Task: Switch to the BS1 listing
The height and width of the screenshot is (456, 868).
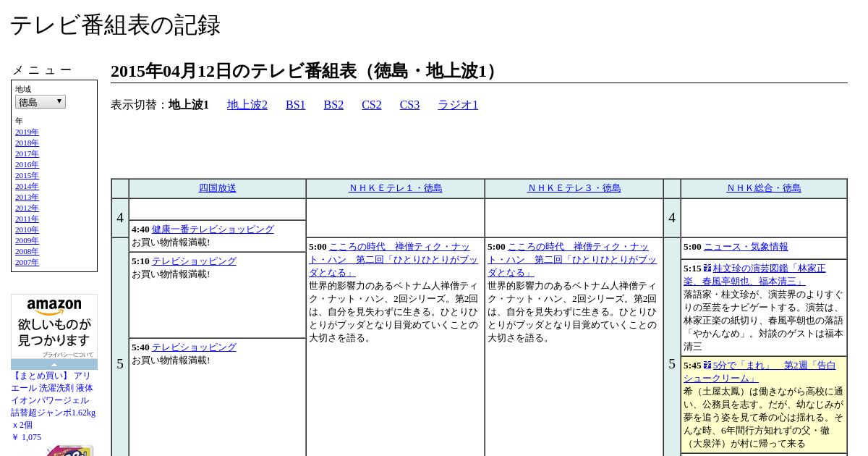Action: pyautogui.click(x=296, y=105)
